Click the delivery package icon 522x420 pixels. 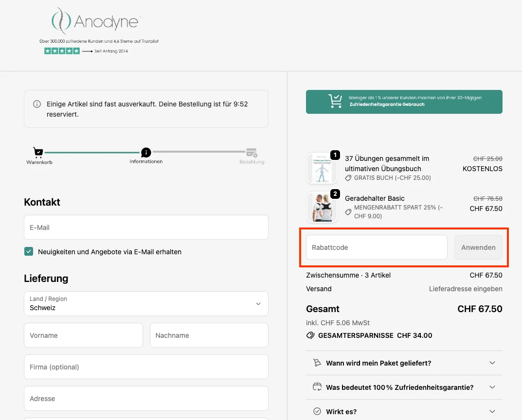click(317, 363)
